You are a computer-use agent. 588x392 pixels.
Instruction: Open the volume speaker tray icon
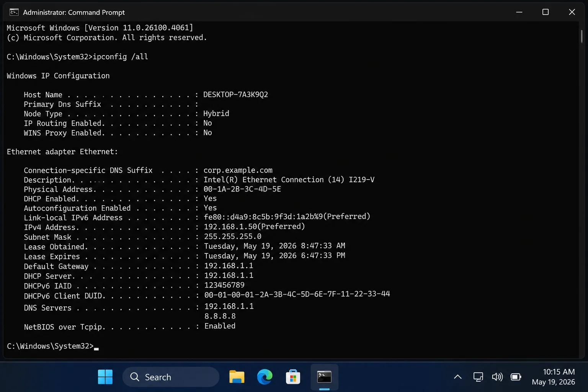point(497,377)
